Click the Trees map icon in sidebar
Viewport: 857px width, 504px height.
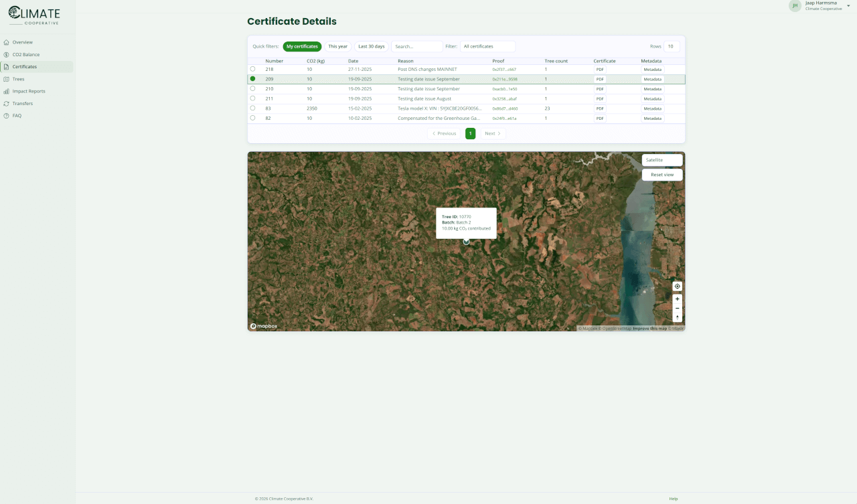click(7, 79)
